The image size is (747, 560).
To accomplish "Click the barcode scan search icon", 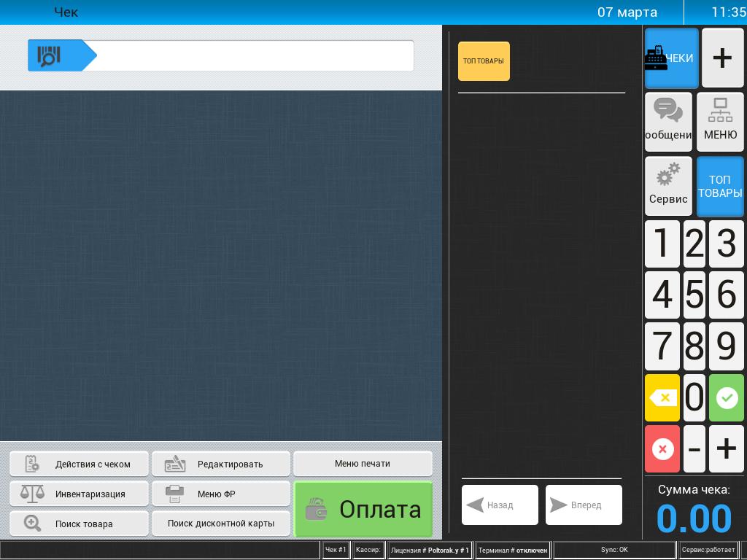I will [49, 55].
